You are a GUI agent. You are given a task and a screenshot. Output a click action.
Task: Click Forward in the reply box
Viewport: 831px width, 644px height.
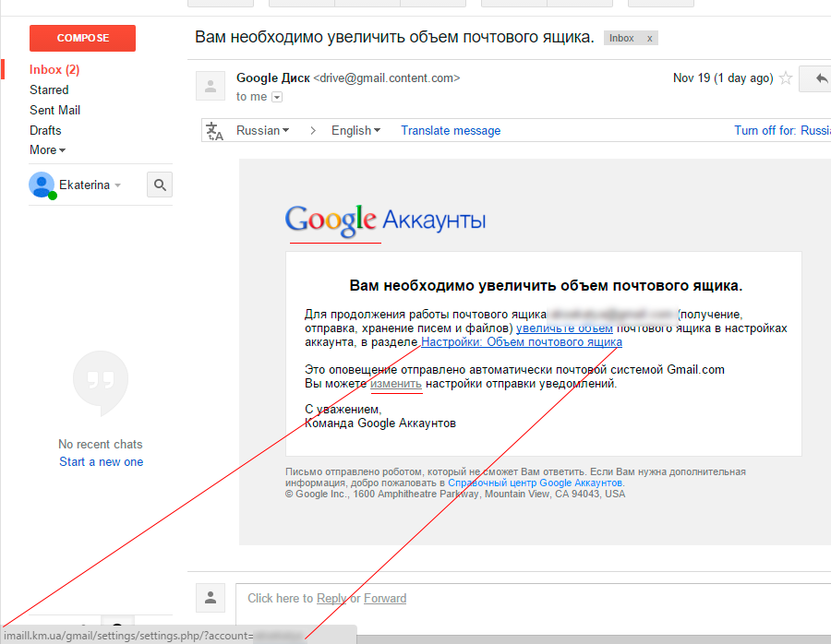tap(385, 599)
